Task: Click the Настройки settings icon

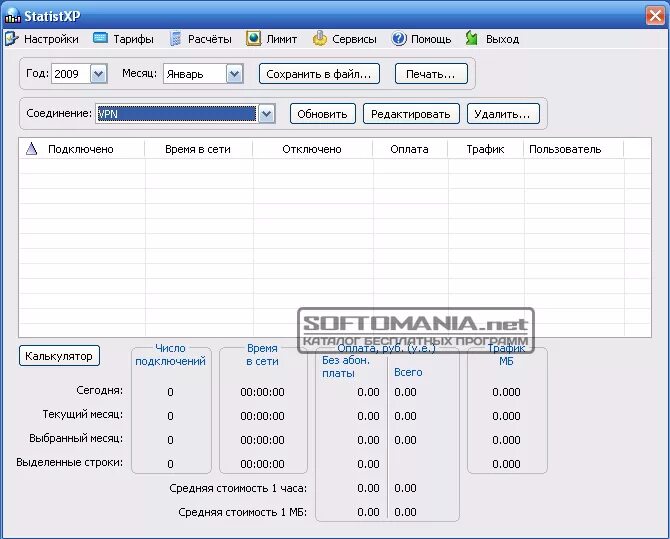Action: (12, 39)
